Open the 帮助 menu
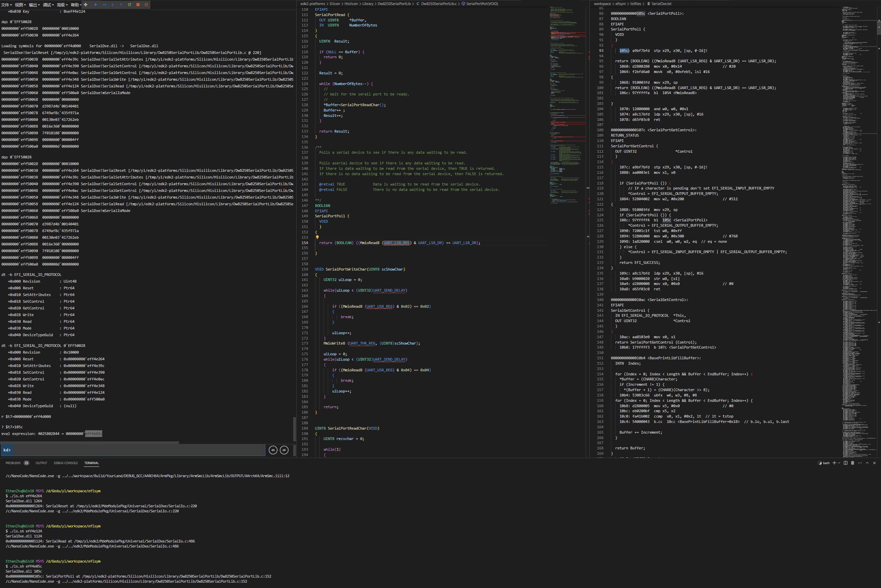The image size is (881, 588). (x=76, y=5)
